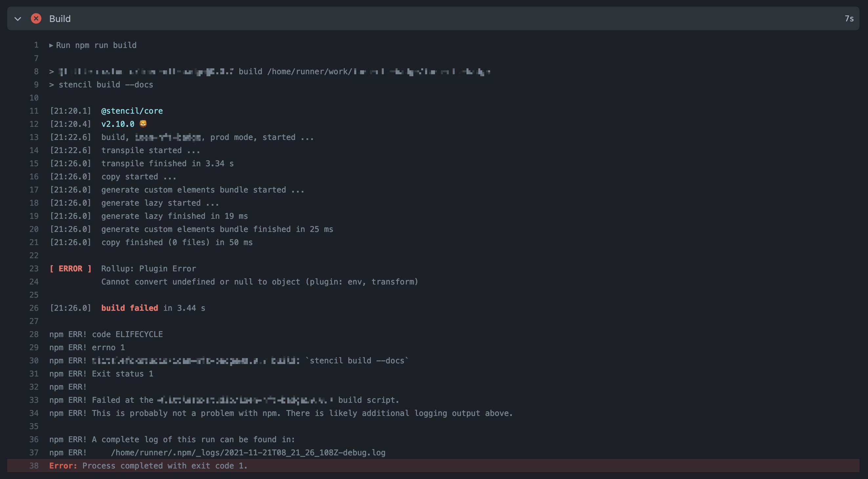
Task: Click the error icon on the final highlighted line
Action: pyautogui.click(x=63, y=466)
